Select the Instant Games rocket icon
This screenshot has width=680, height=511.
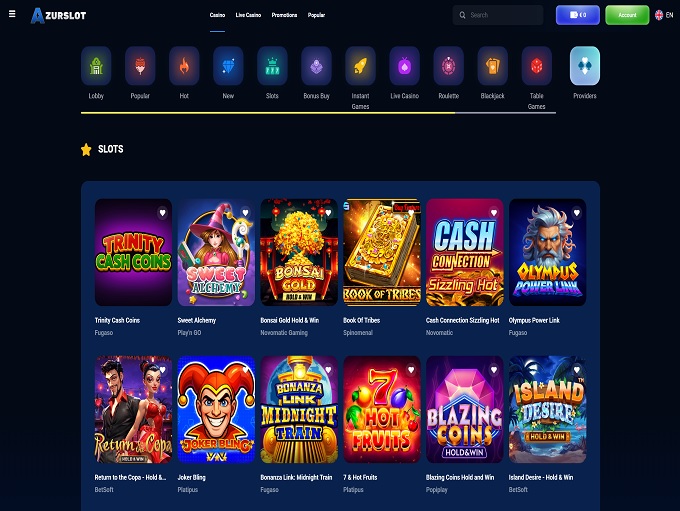(x=360, y=66)
